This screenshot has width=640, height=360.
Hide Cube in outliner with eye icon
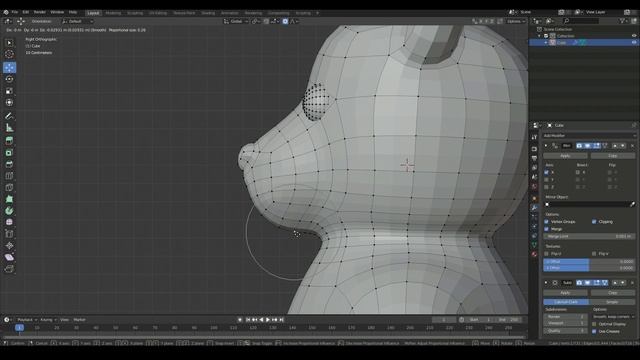tap(634, 42)
